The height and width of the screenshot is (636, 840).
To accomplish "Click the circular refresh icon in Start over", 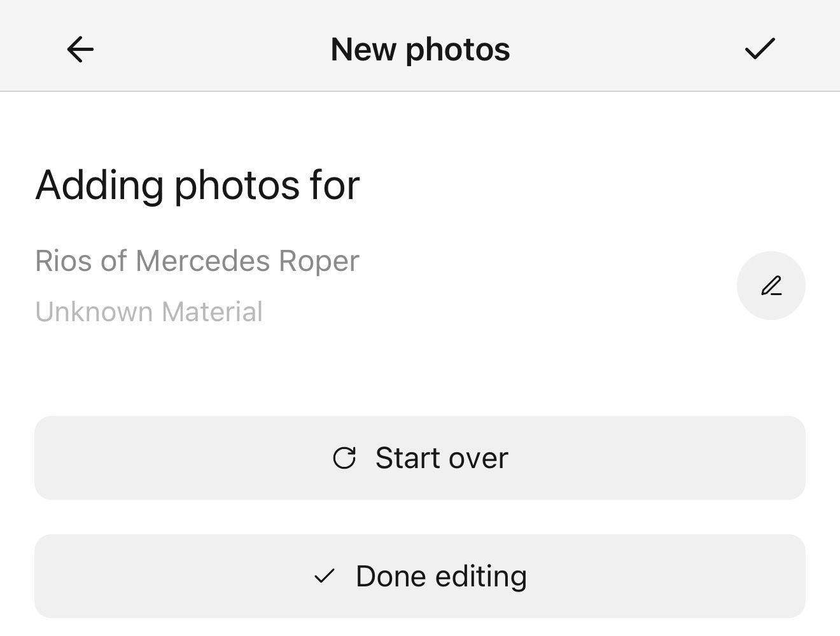I will click(x=344, y=458).
